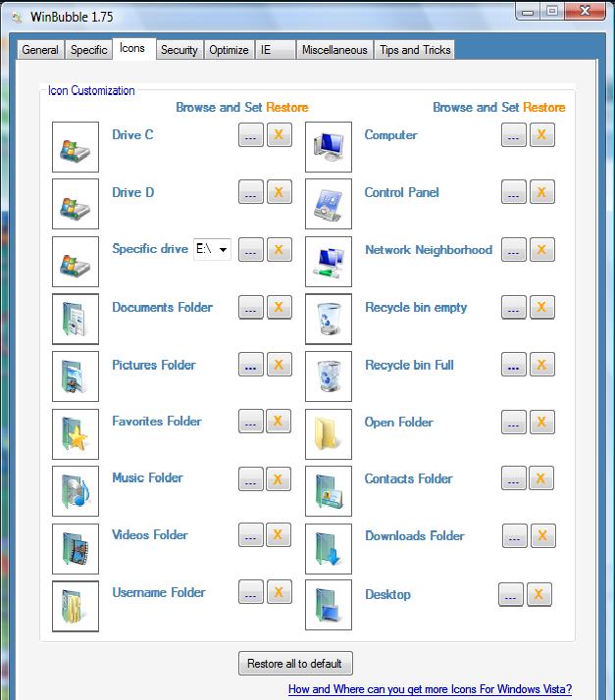Browse for a new Drive D icon
This screenshot has height=700, width=615.
tap(250, 192)
